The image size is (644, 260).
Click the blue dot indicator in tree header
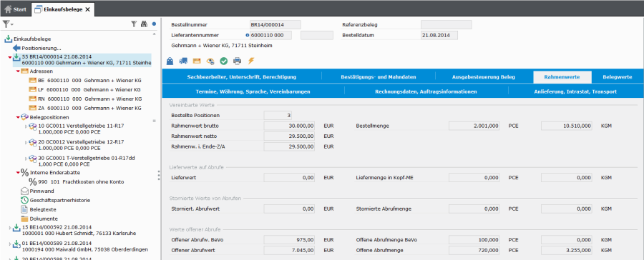coord(154,24)
